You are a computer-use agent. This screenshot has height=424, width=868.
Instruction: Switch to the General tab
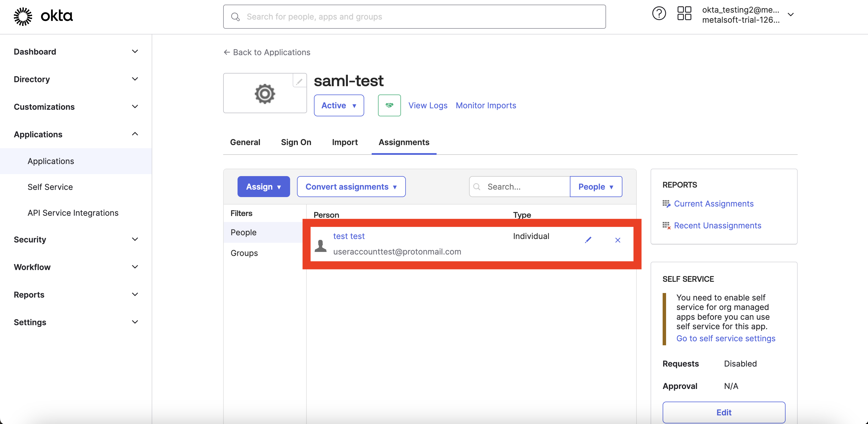pyautogui.click(x=245, y=142)
